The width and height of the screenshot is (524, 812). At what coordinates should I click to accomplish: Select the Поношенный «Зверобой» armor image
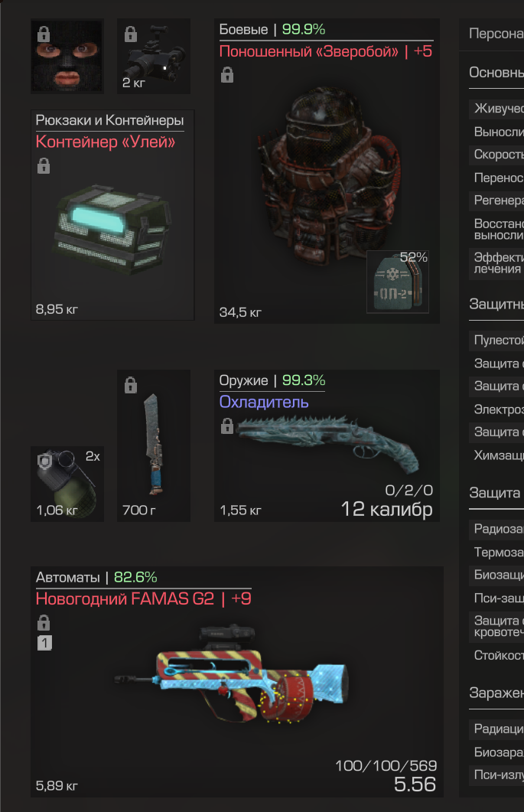(327, 176)
